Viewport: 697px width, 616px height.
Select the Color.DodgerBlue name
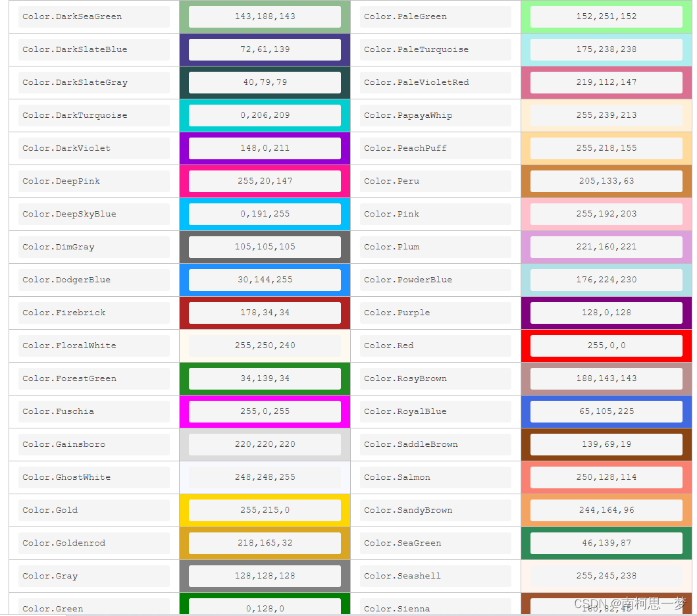[94, 280]
